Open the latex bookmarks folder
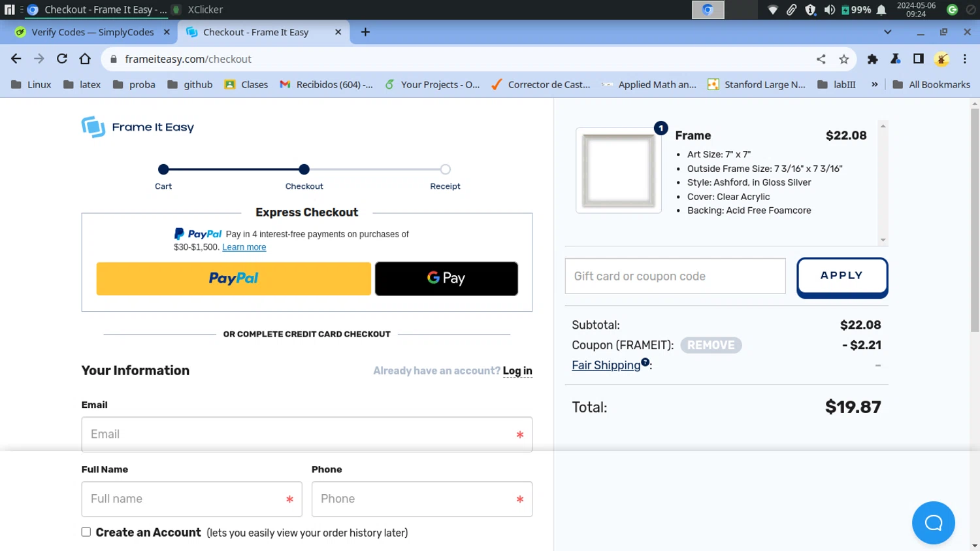This screenshot has width=980, height=551. click(x=82, y=84)
